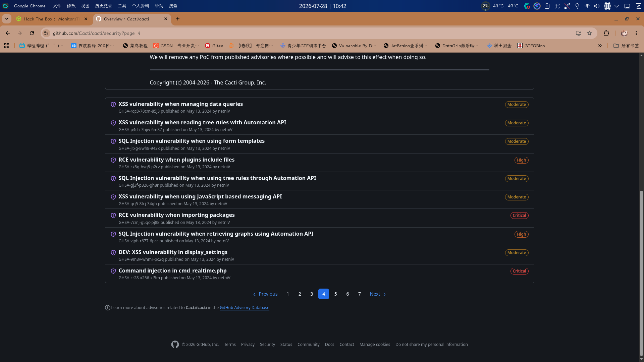Image resolution: width=644 pixels, height=362 pixels.
Task: Go back to previous page in Chrome
Action: tap(8, 33)
